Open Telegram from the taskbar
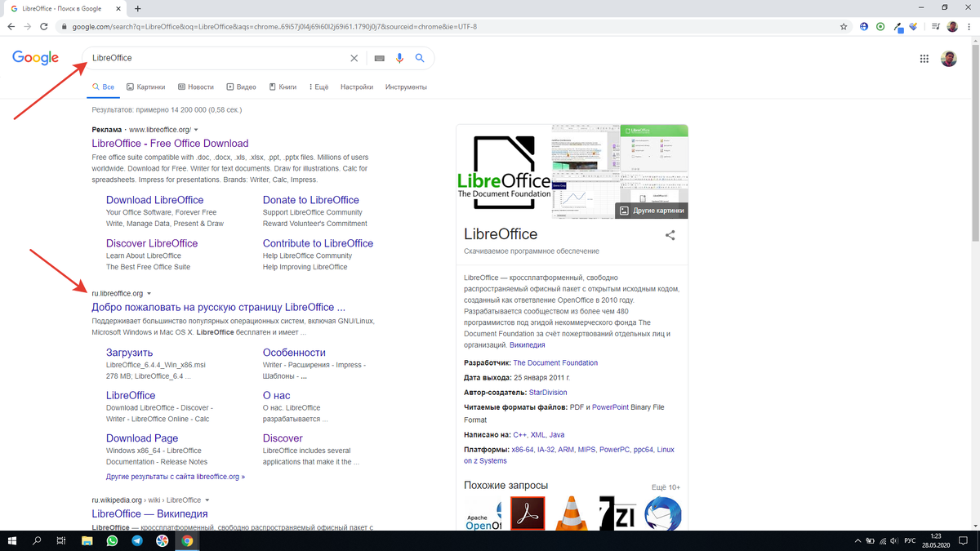Screen dimensions: 980x551 137,540
